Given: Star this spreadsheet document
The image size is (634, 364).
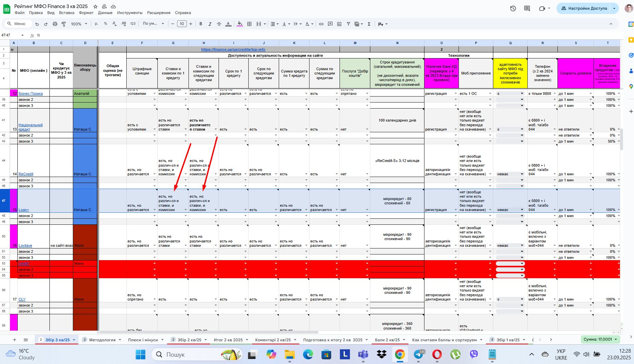Looking at the screenshot, I should (x=95, y=6).
